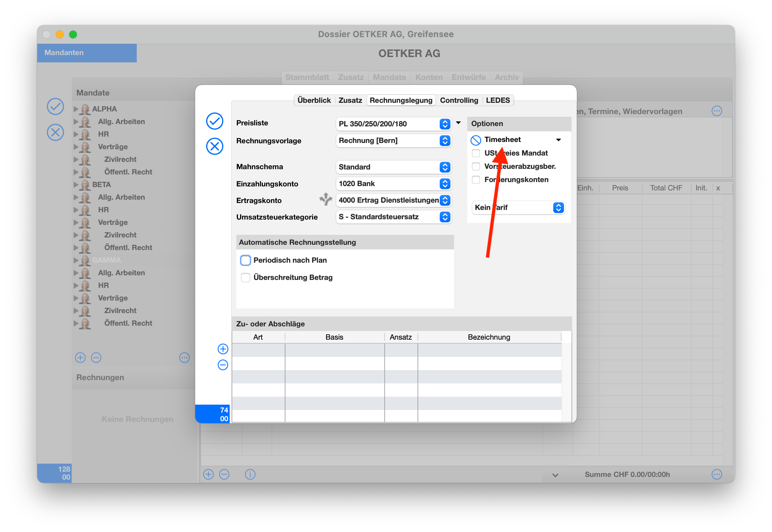Open the Ertragskonto dropdown
The width and height of the screenshot is (772, 532).
pos(394,200)
